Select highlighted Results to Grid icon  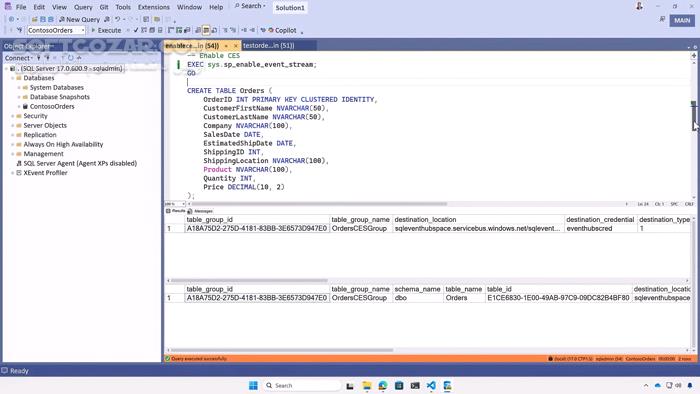pos(206,30)
